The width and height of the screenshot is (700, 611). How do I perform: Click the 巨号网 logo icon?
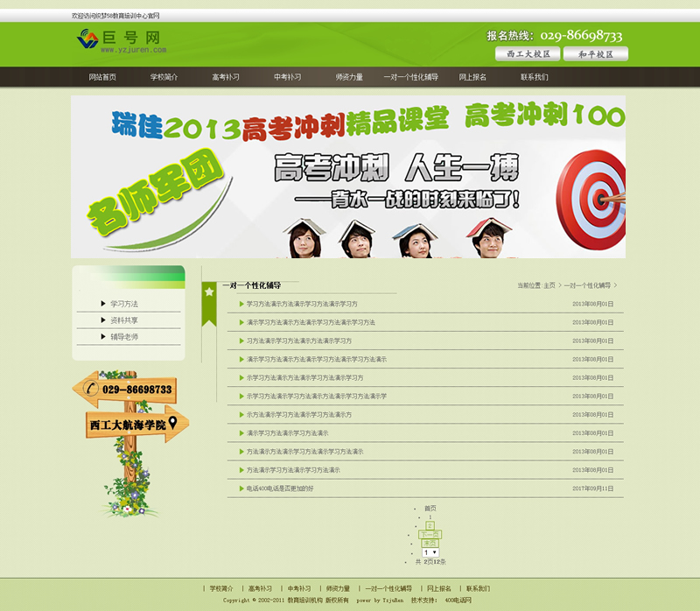(x=88, y=39)
